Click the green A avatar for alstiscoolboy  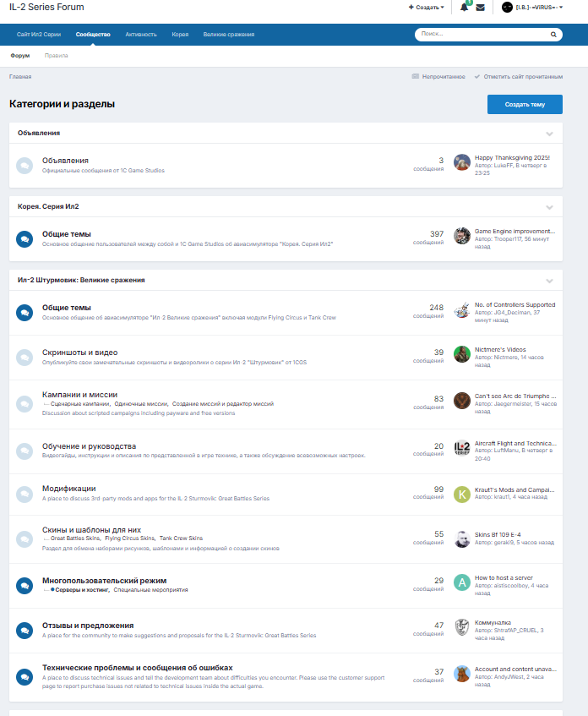pyautogui.click(x=461, y=582)
